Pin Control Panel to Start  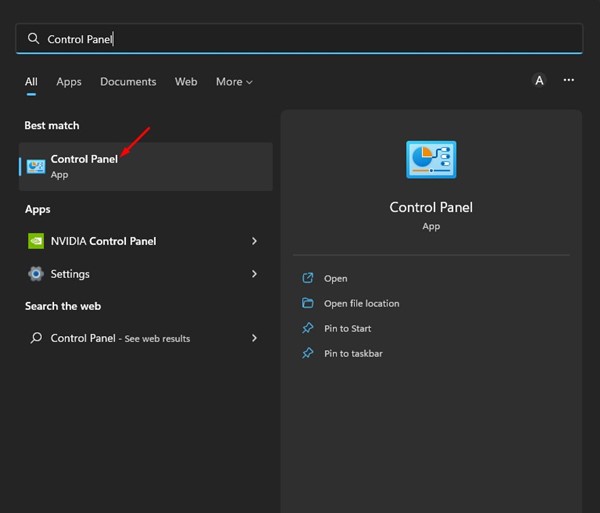coord(347,328)
